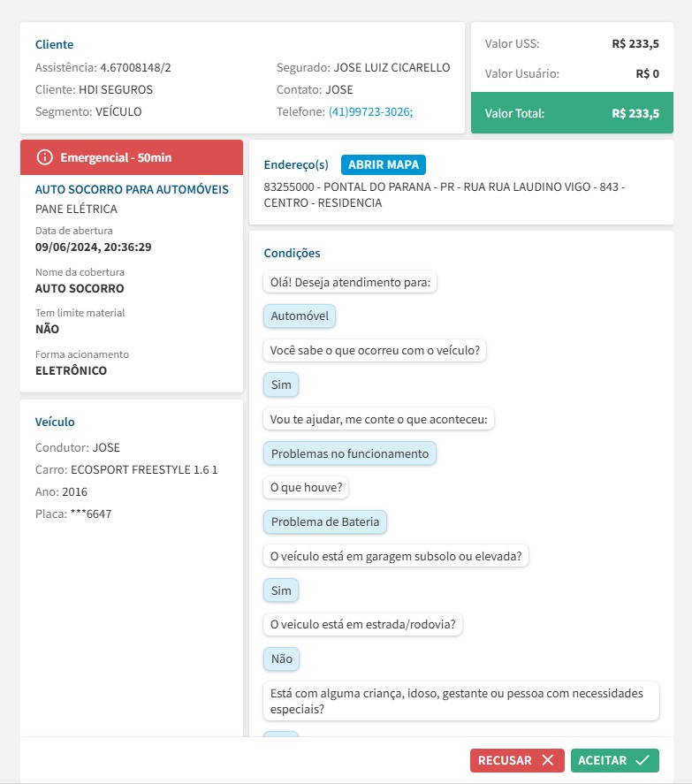Image resolution: width=692 pixels, height=784 pixels.
Task: Select the red Emergencial - 50min banner
Action: coord(131,157)
